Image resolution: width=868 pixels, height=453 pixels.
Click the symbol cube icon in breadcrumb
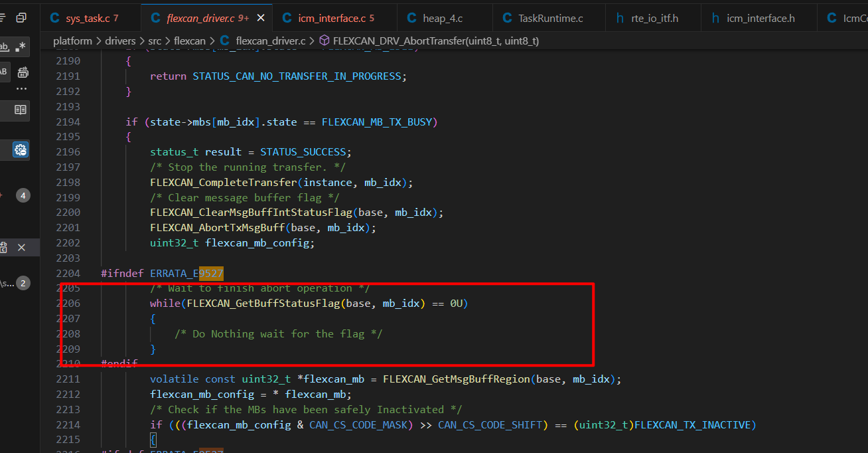tap(325, 41)
